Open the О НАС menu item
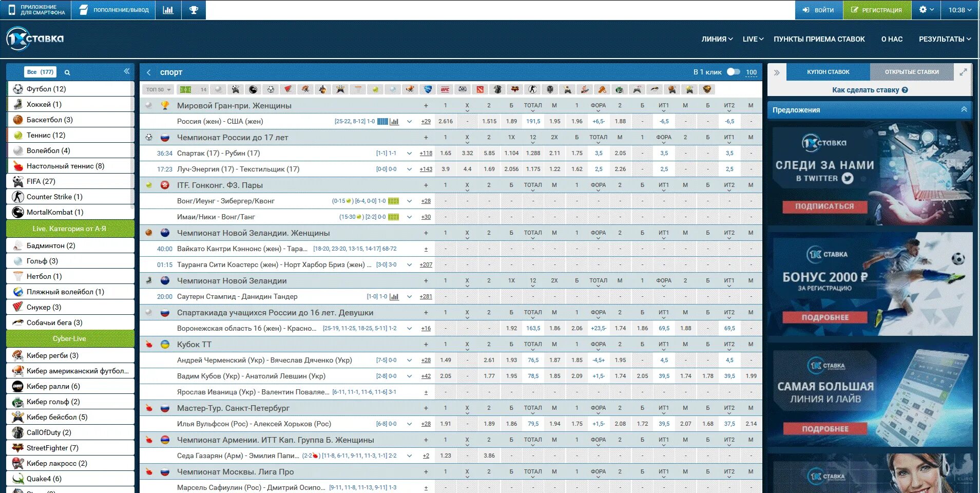The height and width of the screenshot is (493, 980). 892,39
